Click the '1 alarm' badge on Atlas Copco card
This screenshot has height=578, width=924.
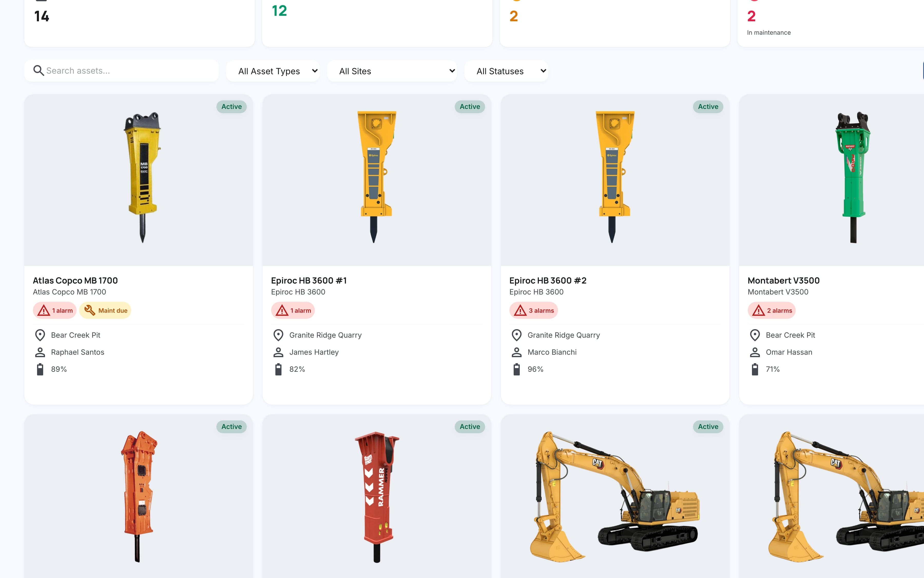click(55, 310)
